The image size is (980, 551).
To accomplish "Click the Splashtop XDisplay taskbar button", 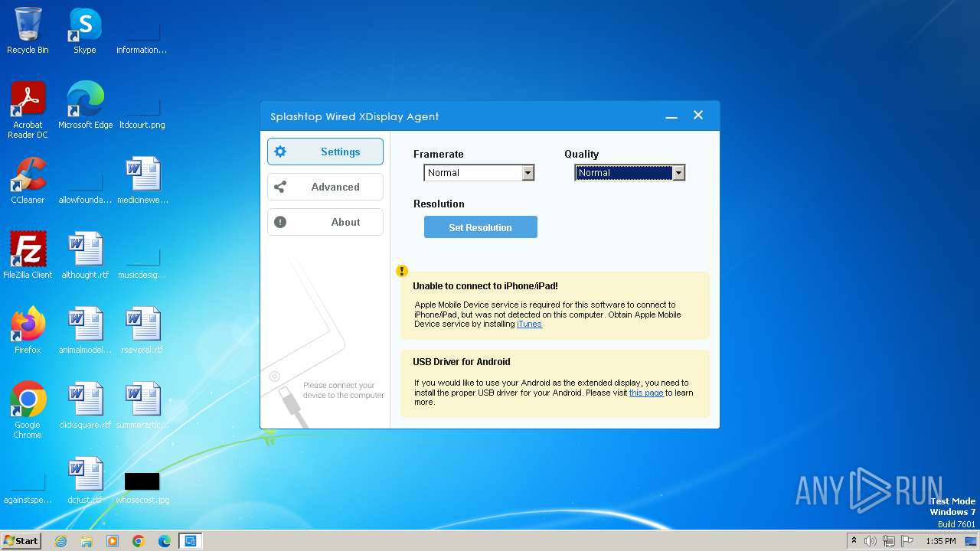I will click(x=191, y=541).
